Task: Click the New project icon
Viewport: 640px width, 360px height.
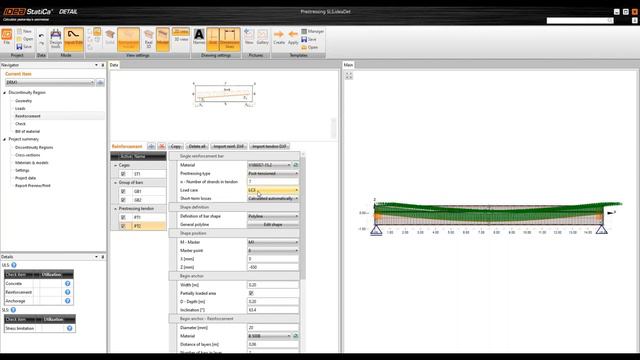Action: coord(24,31)
